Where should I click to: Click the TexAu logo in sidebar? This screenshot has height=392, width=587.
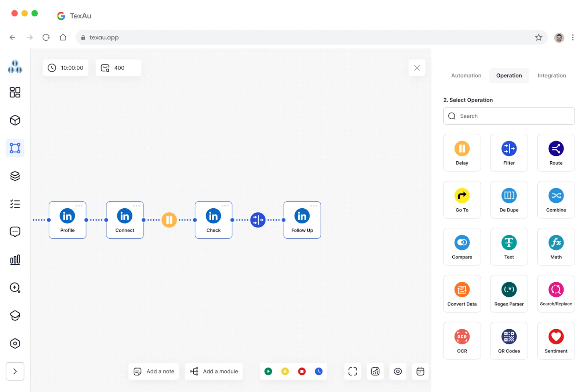(15, 66)
